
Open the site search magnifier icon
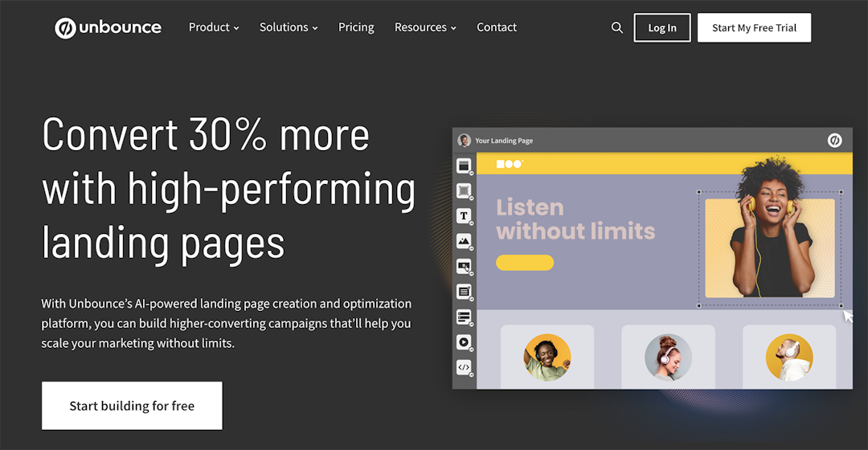click(x=616, y=27)
